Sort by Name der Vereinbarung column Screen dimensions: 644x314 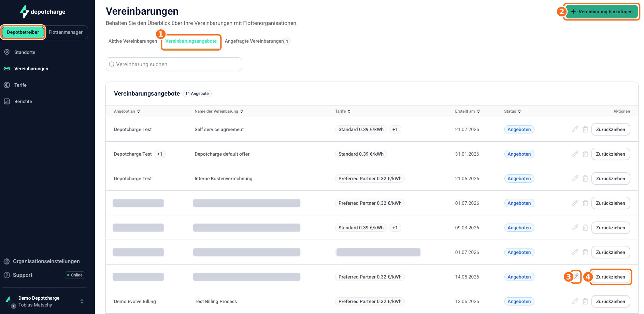pos(219,111)
